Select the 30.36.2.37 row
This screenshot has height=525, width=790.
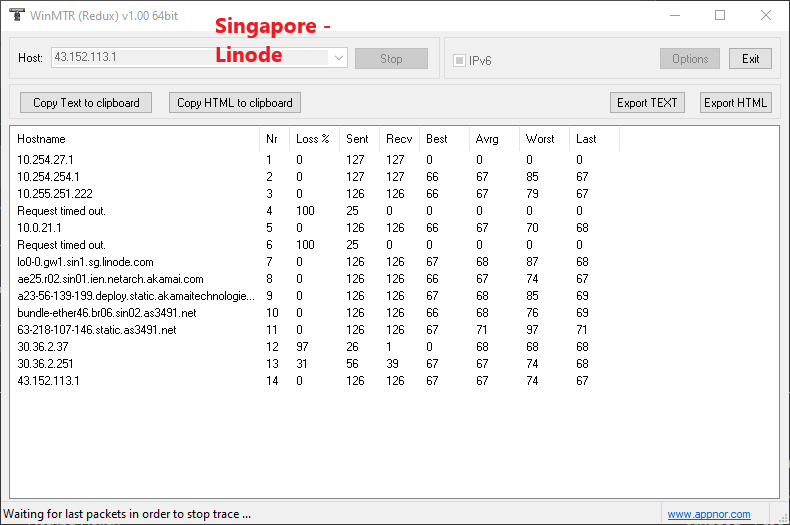point(315,347)
